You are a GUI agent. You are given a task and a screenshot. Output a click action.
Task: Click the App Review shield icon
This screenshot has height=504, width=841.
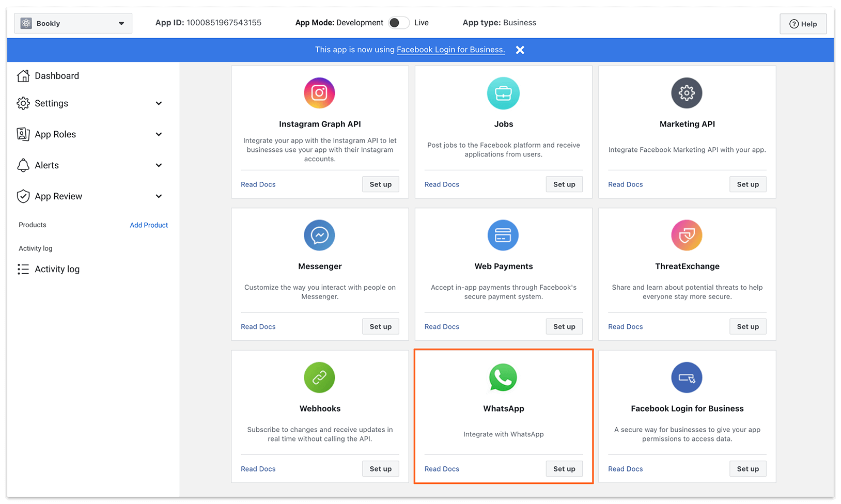(x=23, y=196)
